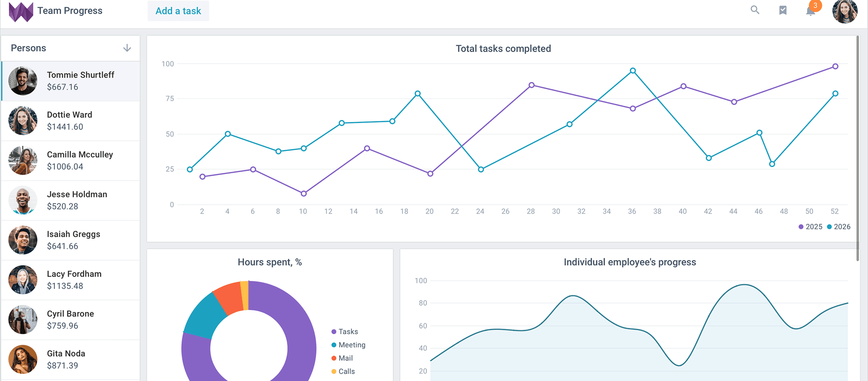The height and width of the screenshot is (381, 868).
Task: Click the purple app logo
Action: click(x=21, y=12)
